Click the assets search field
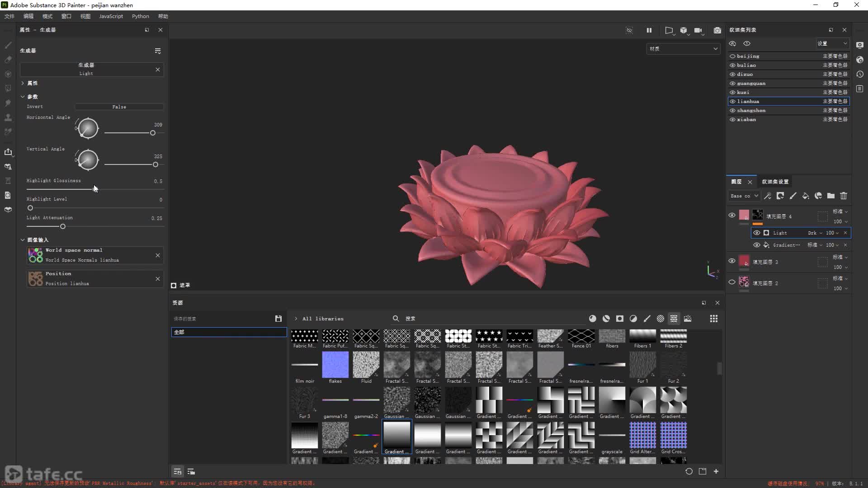868x488 pixels. pos(488,319)
